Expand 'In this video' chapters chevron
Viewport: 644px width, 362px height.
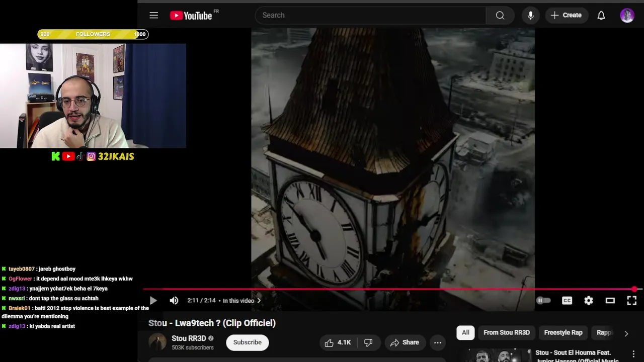tap(259, 301)
